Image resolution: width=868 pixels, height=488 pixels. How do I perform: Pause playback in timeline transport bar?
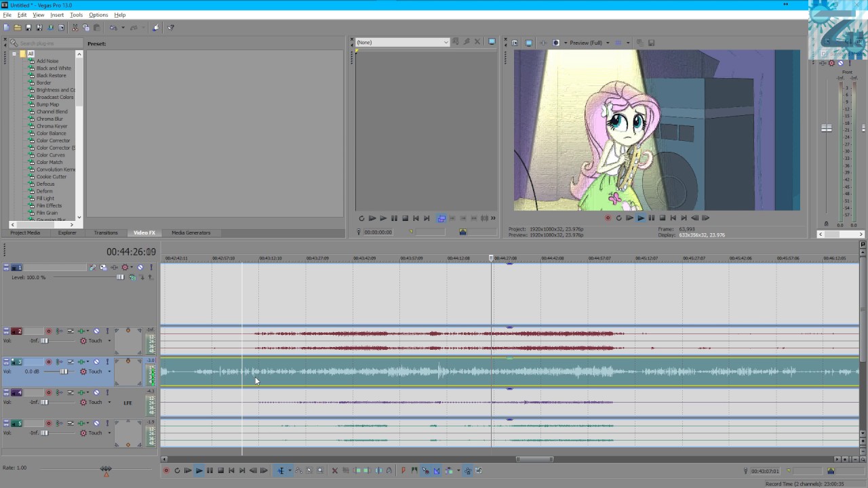[x=210, y=470]
